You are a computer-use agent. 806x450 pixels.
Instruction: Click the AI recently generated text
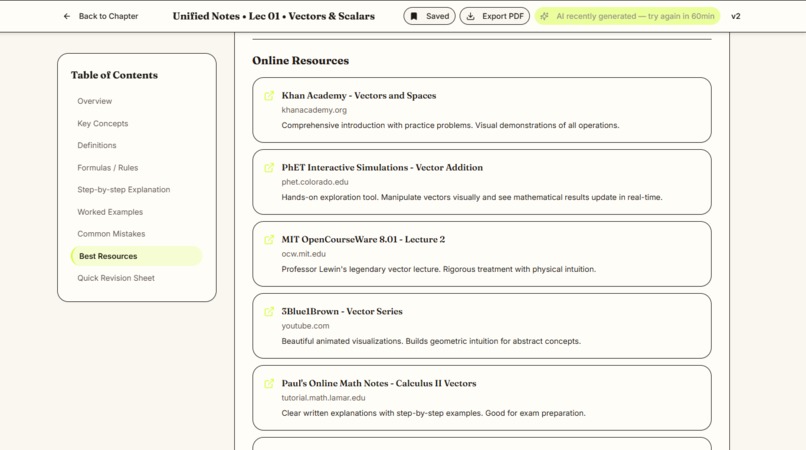[x=635, y=16]
